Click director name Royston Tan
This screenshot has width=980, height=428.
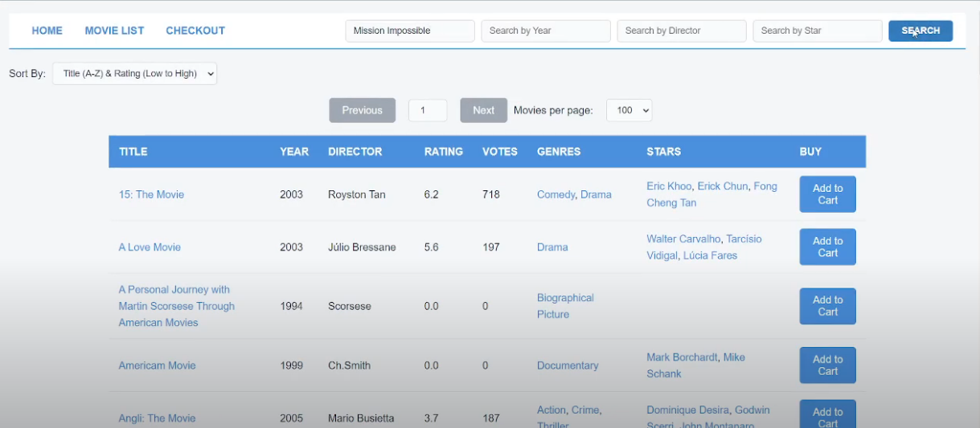coord(357,194)
